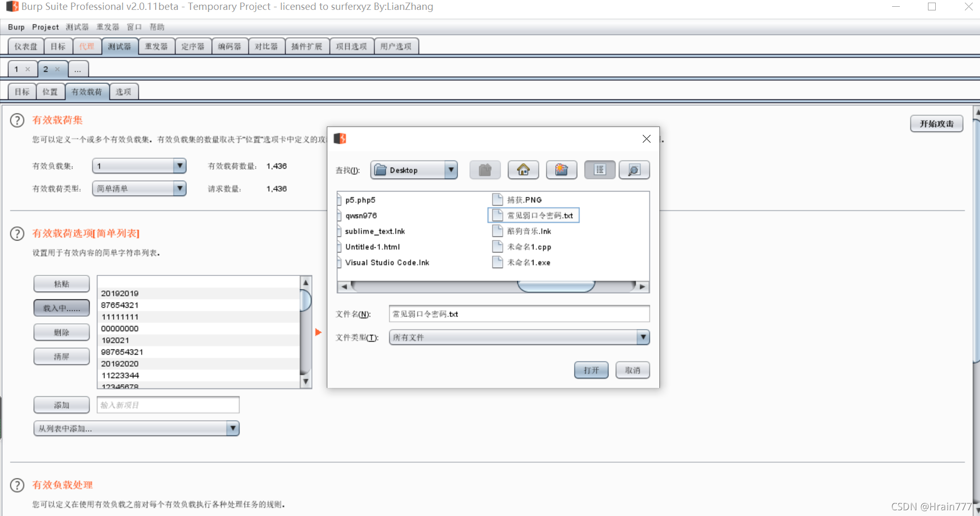Open the 选项 sub-tab
980x516 pixels.
point(123,92)
